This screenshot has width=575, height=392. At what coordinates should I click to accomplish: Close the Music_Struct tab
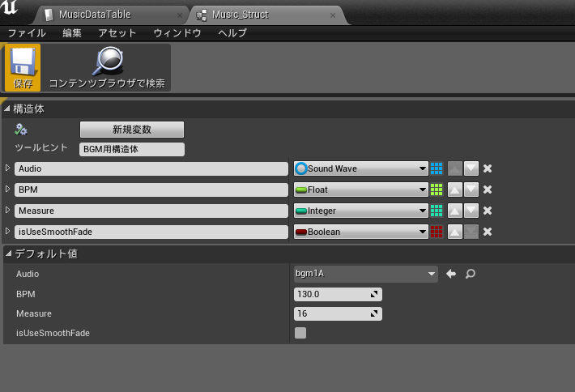(333, 15)
